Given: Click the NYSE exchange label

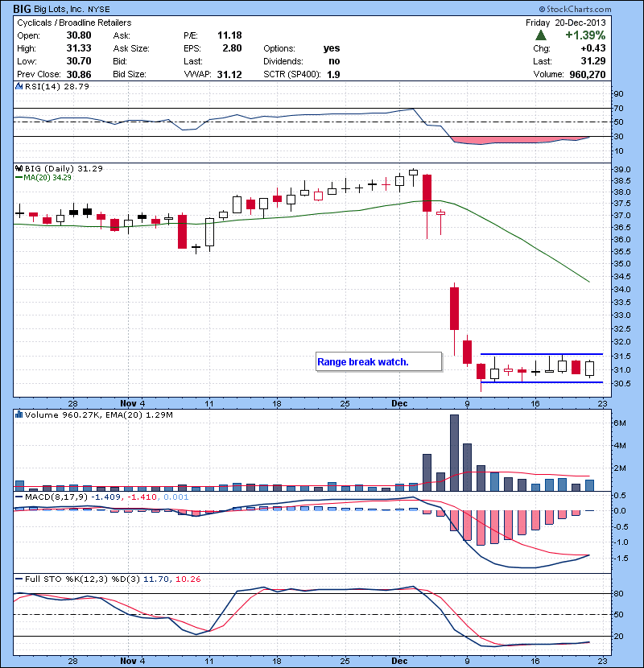Looking at the screenshot, I should coord(98,10).
